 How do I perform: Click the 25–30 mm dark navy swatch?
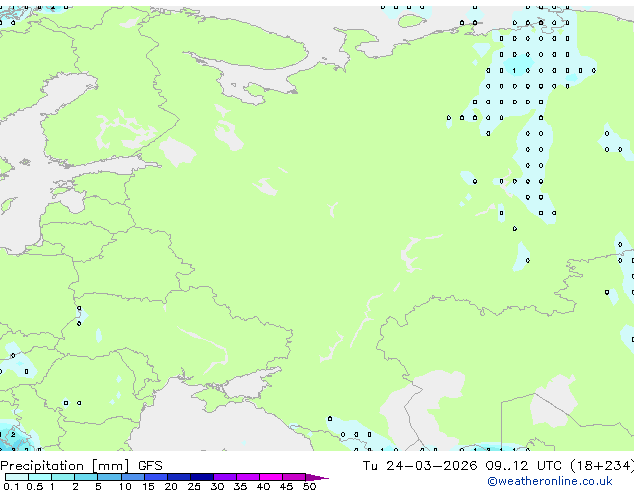click(x=201, y=477)
